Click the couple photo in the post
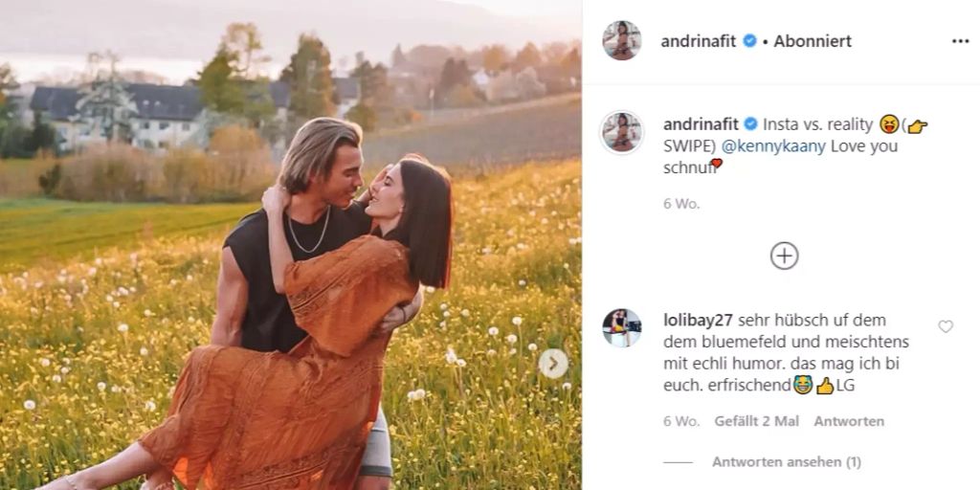 [291, 245]
